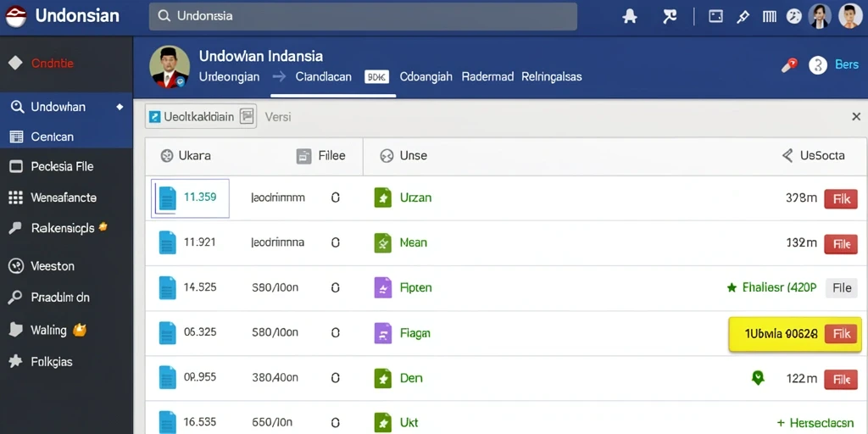Open the Cdoangiah tab
This screenshot has height=434, width=868.
(x=426, y=76)
